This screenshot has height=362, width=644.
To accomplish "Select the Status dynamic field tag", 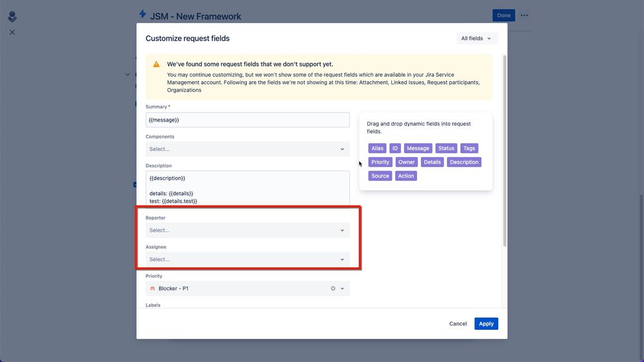I will coord(446,148).
